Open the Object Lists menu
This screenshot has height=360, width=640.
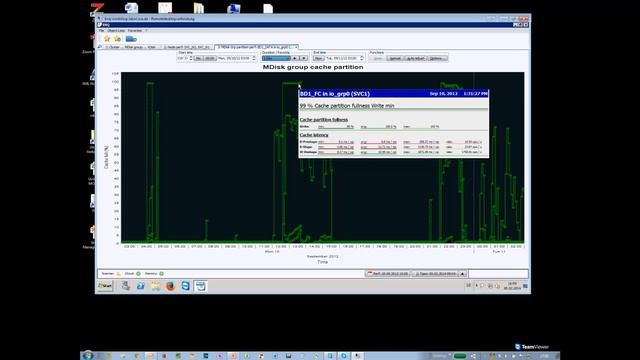pyautogui.click(x=116, y=31)
